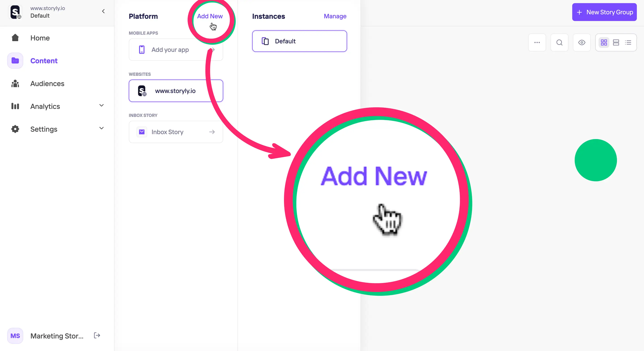644x351 pixels.
Task: Click the Inbox Story email icon
Action: coord(141,132)
